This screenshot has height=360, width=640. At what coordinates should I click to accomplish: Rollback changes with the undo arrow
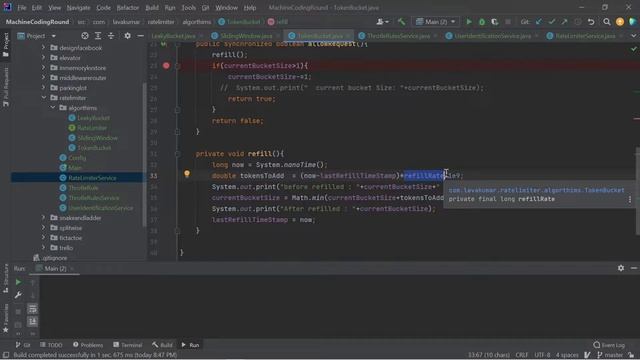(x=591, y=22)
